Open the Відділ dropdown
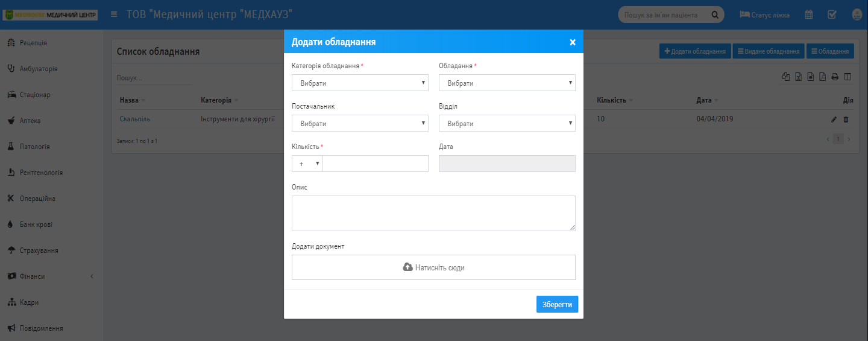 pyautogui.click(x=507, y=123)
